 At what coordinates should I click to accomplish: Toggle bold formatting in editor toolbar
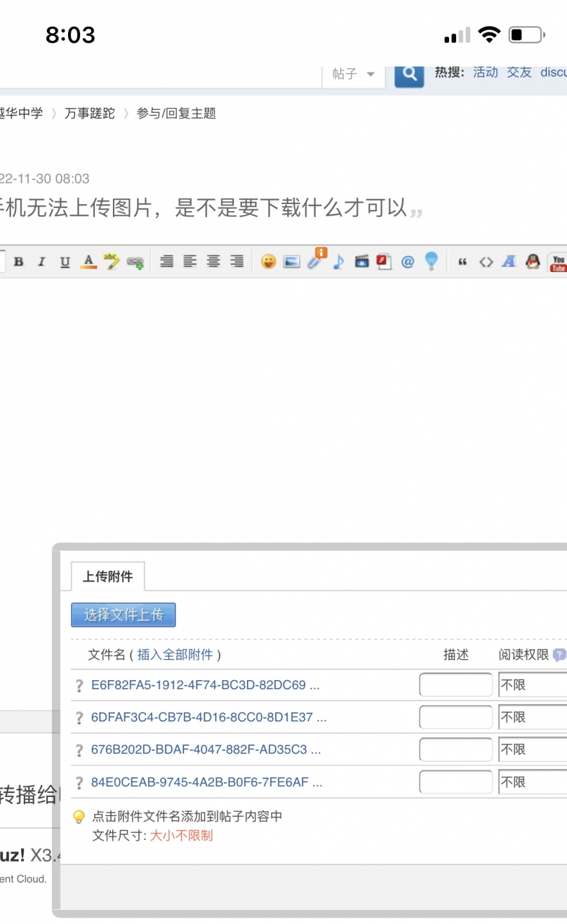pos(19,262)
